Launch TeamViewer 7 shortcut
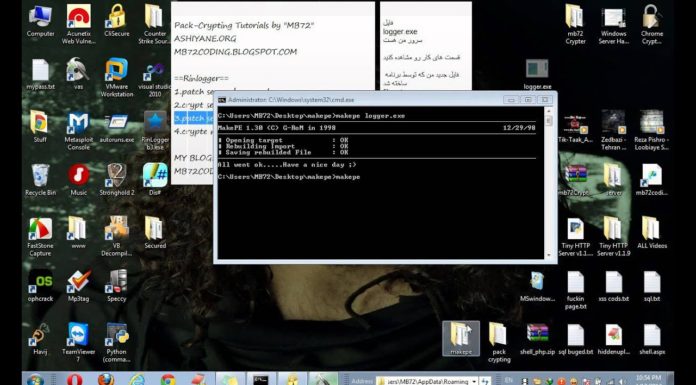This screenshot has width=696, height=385. point(79,343)
